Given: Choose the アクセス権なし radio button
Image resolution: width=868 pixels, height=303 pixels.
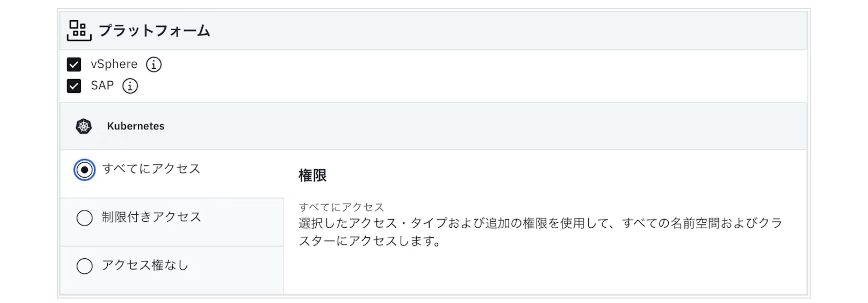Looking at the screenshot, I should click(x=85, y=266).
